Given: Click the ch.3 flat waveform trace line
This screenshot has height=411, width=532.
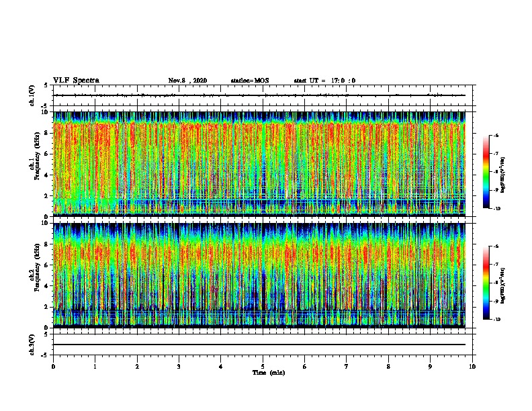Looking at the screenshot, I should [x=259, y=345].
